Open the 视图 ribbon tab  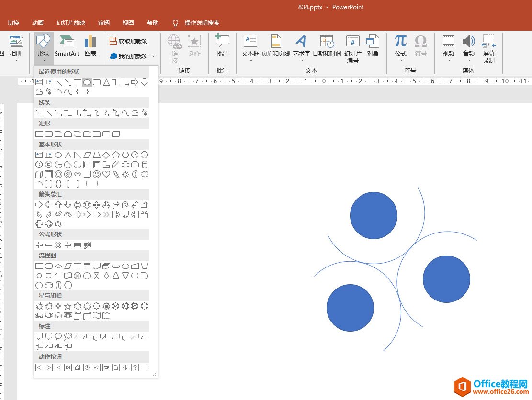(128, 23)
